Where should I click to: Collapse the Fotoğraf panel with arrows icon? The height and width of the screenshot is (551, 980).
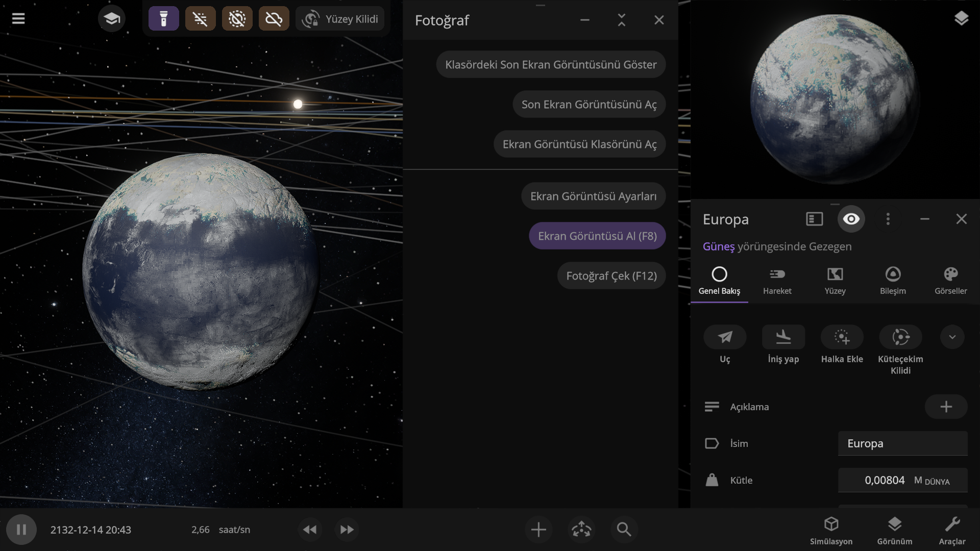622,20
